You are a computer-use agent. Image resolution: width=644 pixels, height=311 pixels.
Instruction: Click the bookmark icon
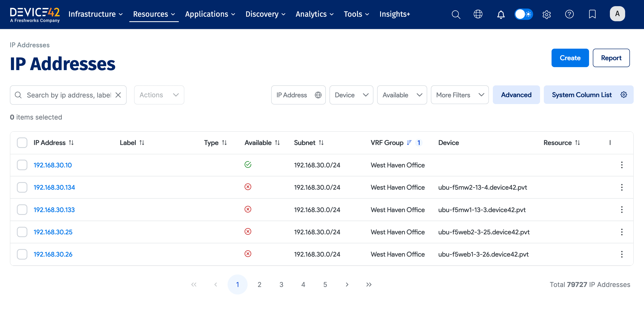coord(592,14)
